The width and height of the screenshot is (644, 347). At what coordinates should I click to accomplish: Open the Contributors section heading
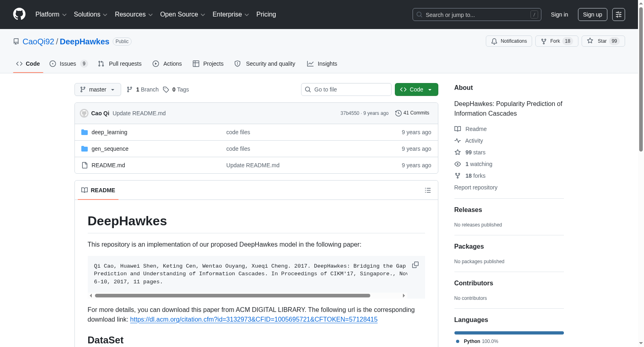click(474, 283)
